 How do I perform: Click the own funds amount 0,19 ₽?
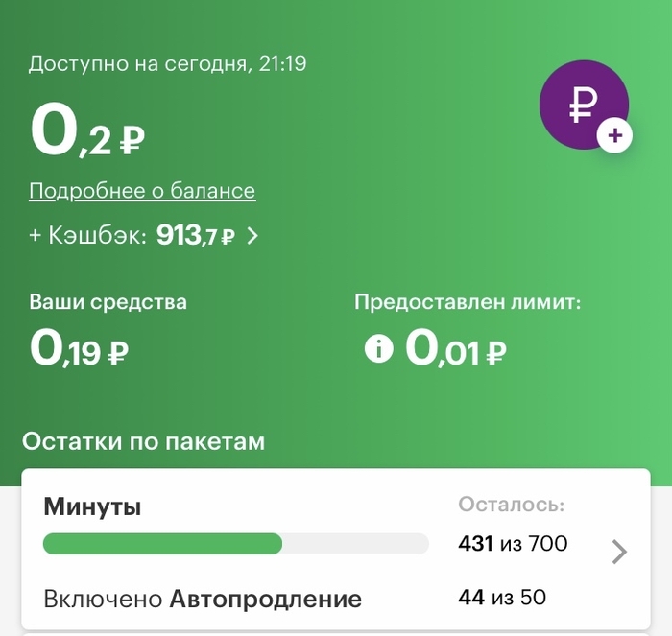(80, 348)
